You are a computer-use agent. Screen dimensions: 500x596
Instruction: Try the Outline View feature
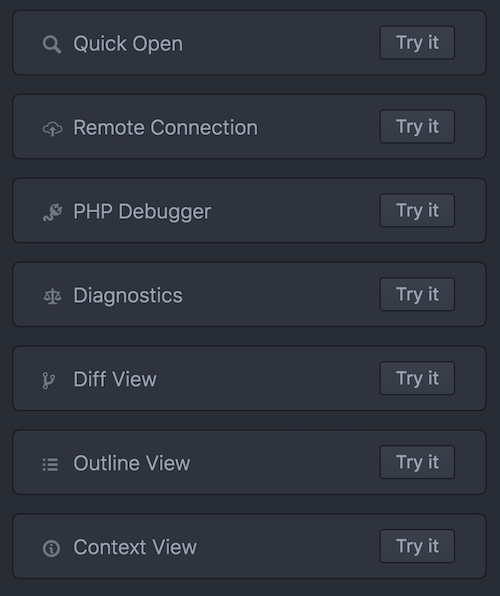click(417, 462)
